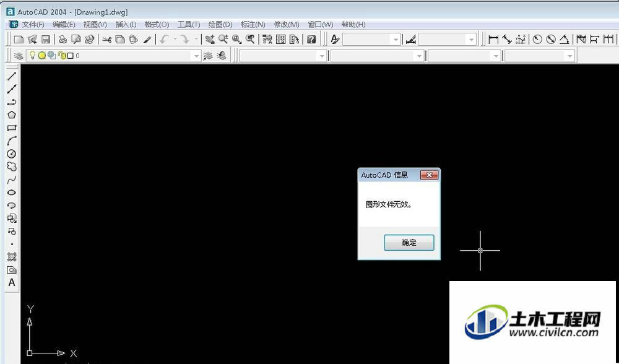Select the Polyline tool
Image resolution: width=619 pixels, height=364 pixels.
(11, 102)
